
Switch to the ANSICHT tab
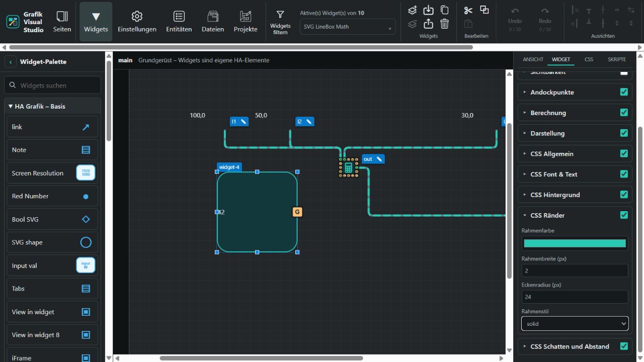(533, 59)
